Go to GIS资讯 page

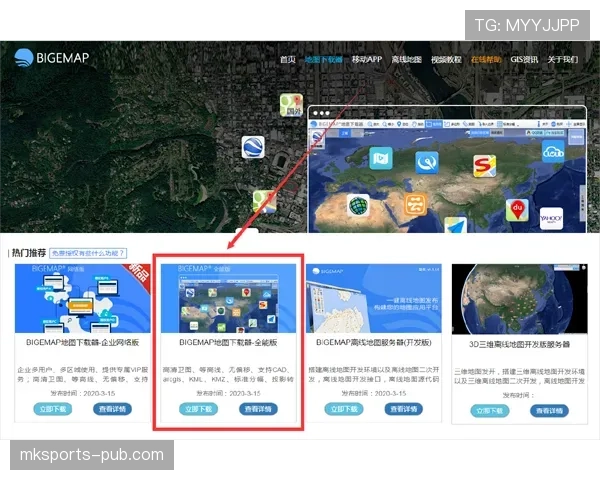coord(524,59)
